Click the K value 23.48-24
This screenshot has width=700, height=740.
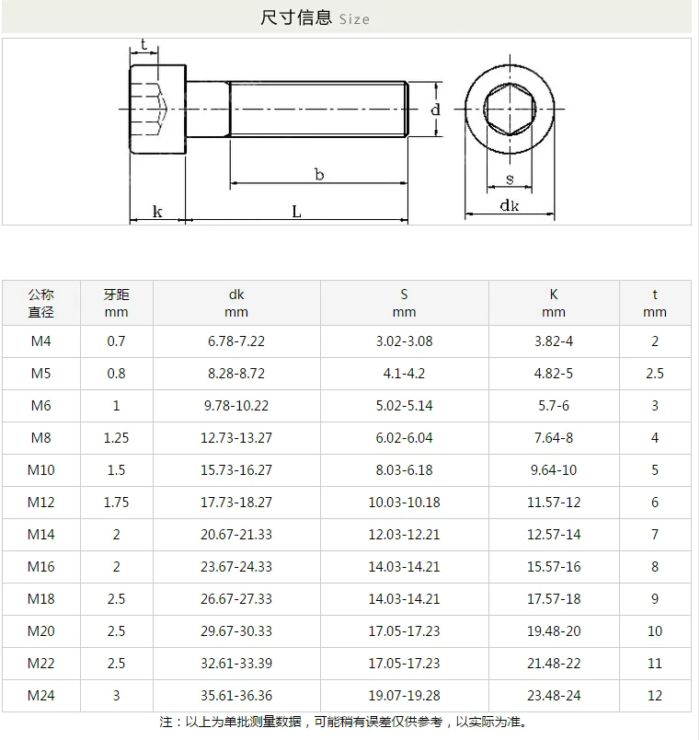554,695
